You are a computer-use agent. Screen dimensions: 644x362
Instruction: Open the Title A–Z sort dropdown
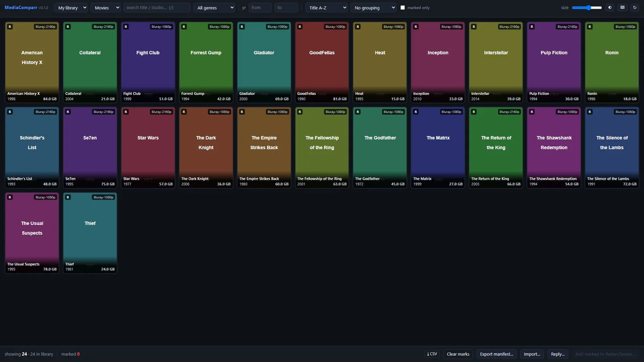[326, 8]
